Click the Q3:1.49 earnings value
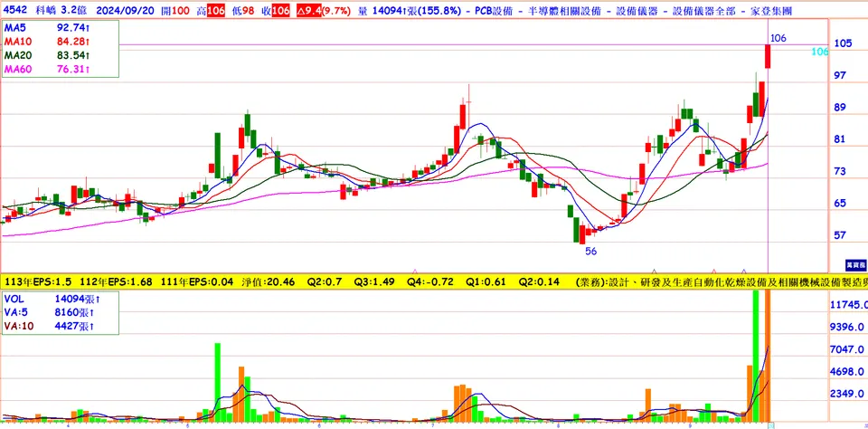Screen dimensions: 868x429 375,281
